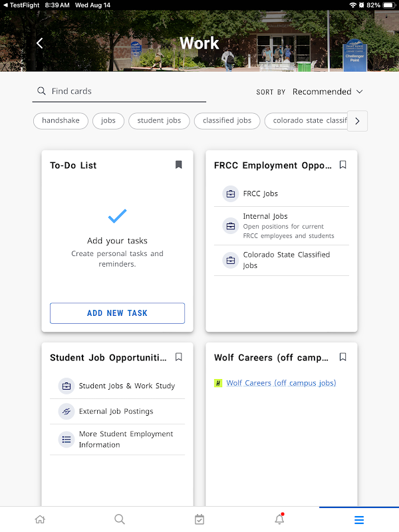Remove bookmark from To-Do List card

[x=178, y=165]
